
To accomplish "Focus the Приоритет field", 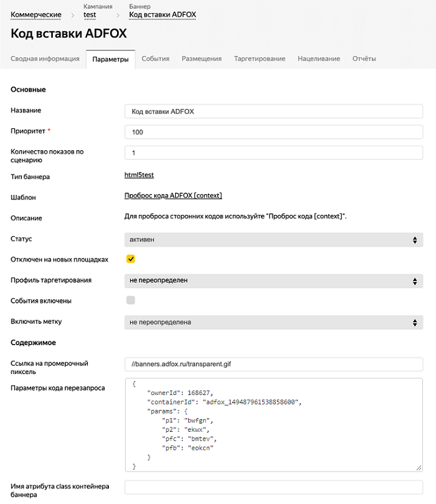I will [x=273, y=132].
